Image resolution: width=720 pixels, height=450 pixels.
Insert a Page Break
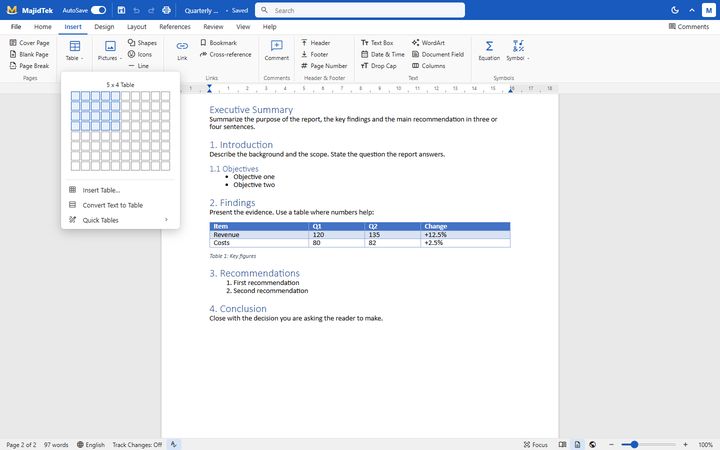click(x=30, y=66)
